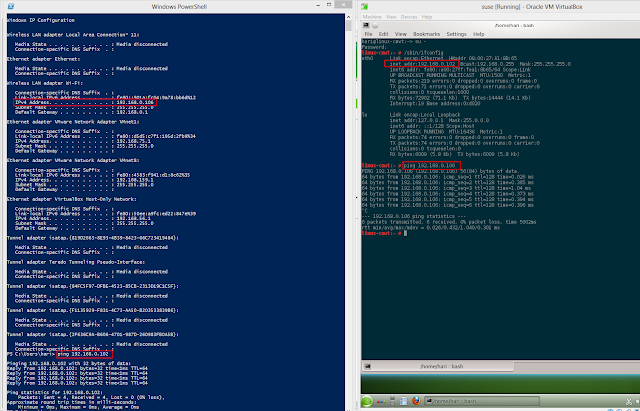This screenshot has width=640, height=411.
Task: Click 'Windows IP Configuration' in PowerShell
Action: (41, 20)
